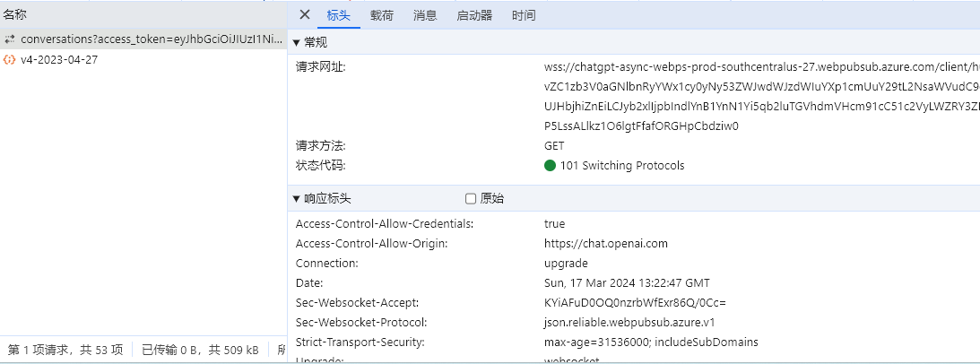Switch to the 消息 tab
Viewport: 980px width, 364px height.
[x=425, y=15]
